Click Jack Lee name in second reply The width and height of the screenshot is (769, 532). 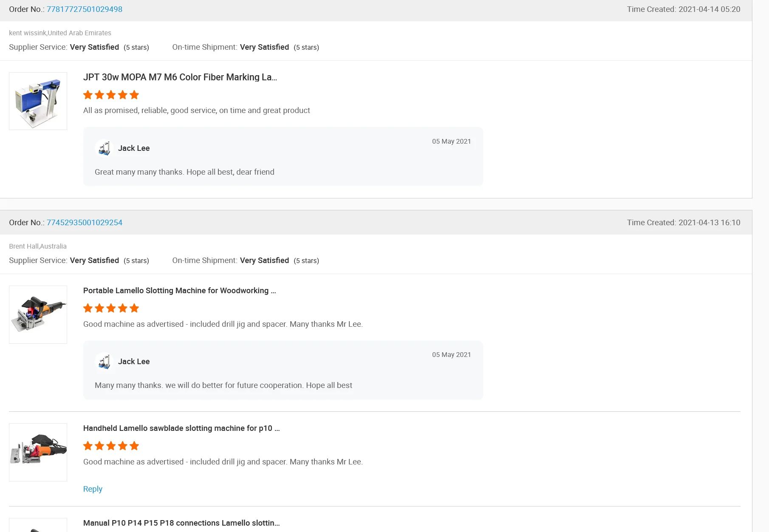point(134,362)
